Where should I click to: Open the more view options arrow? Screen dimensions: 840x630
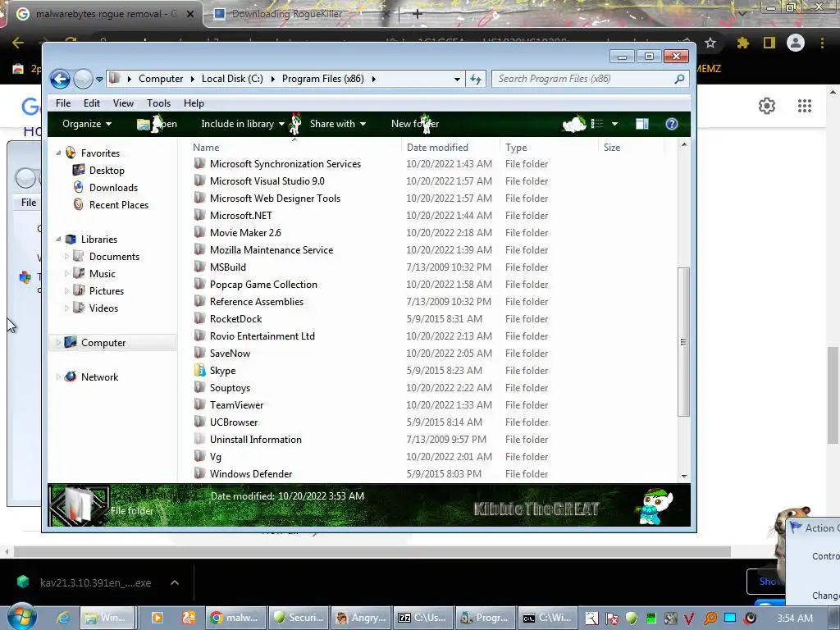tap(615, 124)
